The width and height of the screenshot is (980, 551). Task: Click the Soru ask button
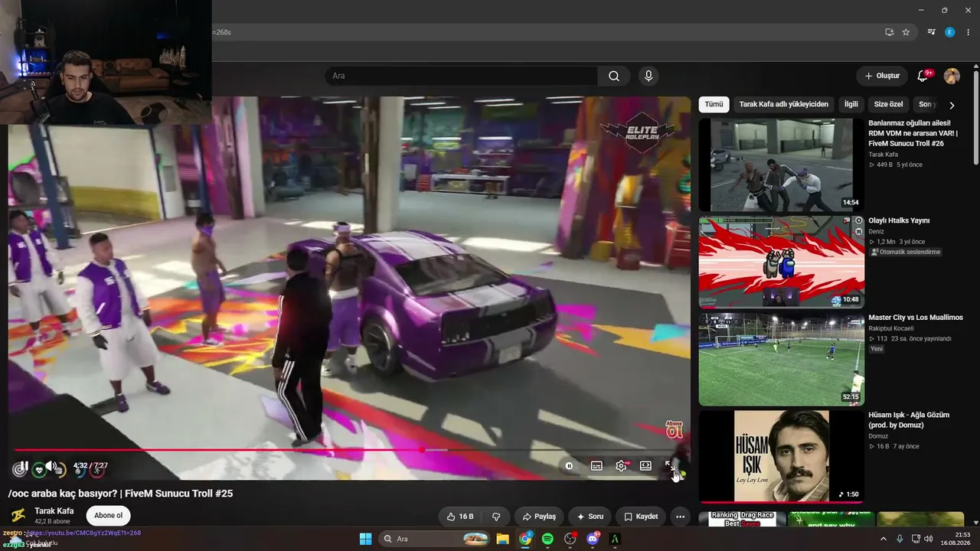coord(590,517)
